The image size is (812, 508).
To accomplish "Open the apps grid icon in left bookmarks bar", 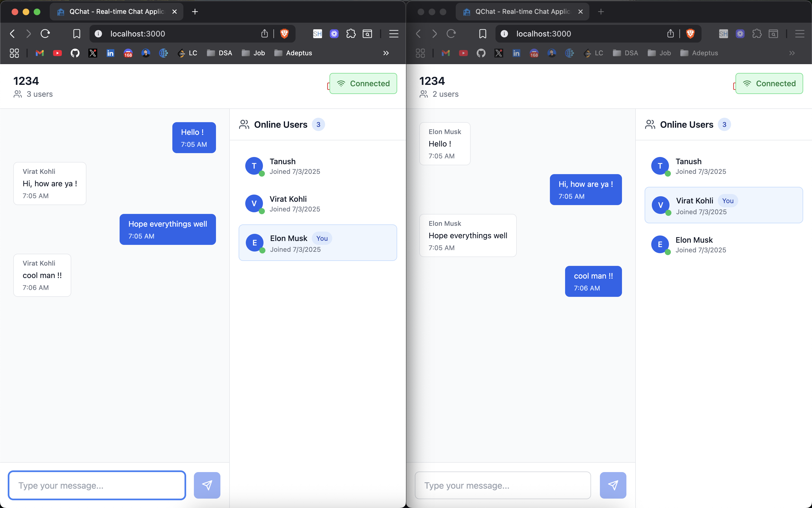I will (14, 53).
